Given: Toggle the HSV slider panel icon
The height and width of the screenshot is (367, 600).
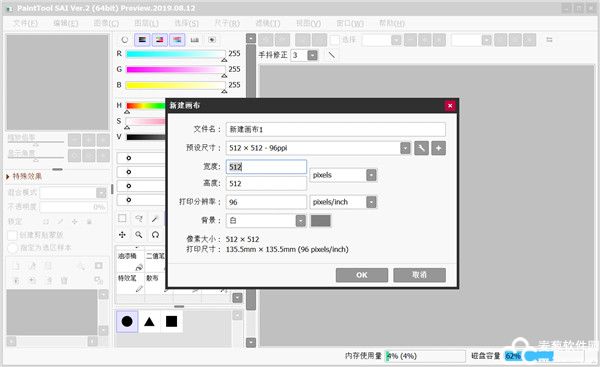Looking at the screenshot, I should (x=160, y=40).
